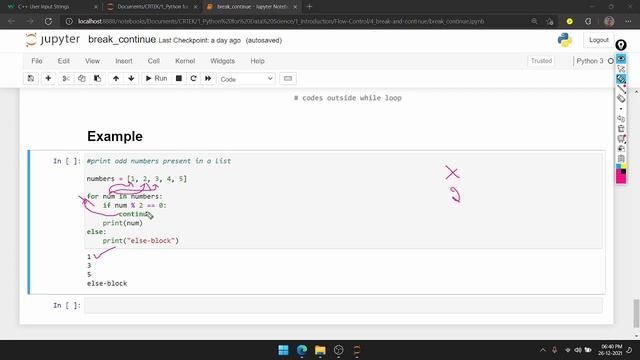Open the Windows Start menu

click(283, 350)
